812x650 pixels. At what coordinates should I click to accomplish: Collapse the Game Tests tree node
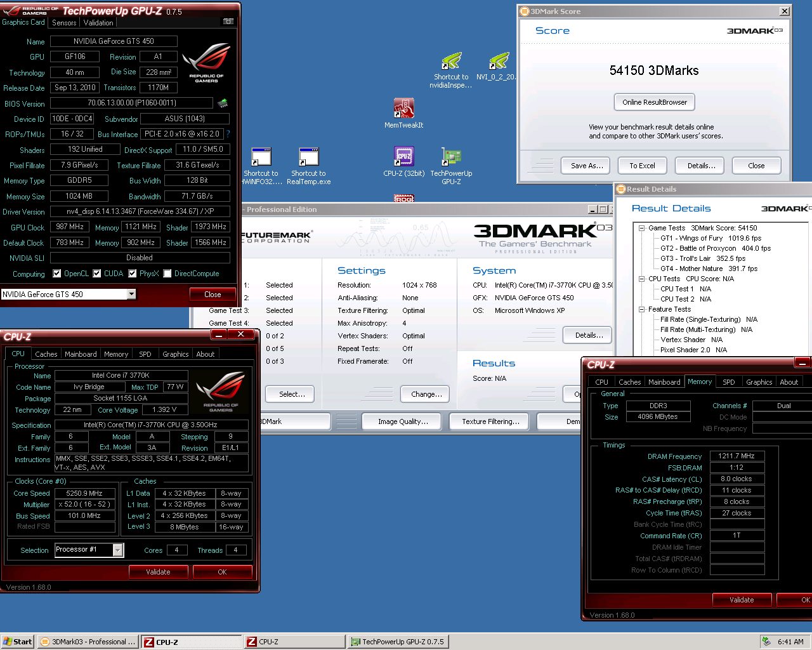pyautogui.click(x=641, y=228)
